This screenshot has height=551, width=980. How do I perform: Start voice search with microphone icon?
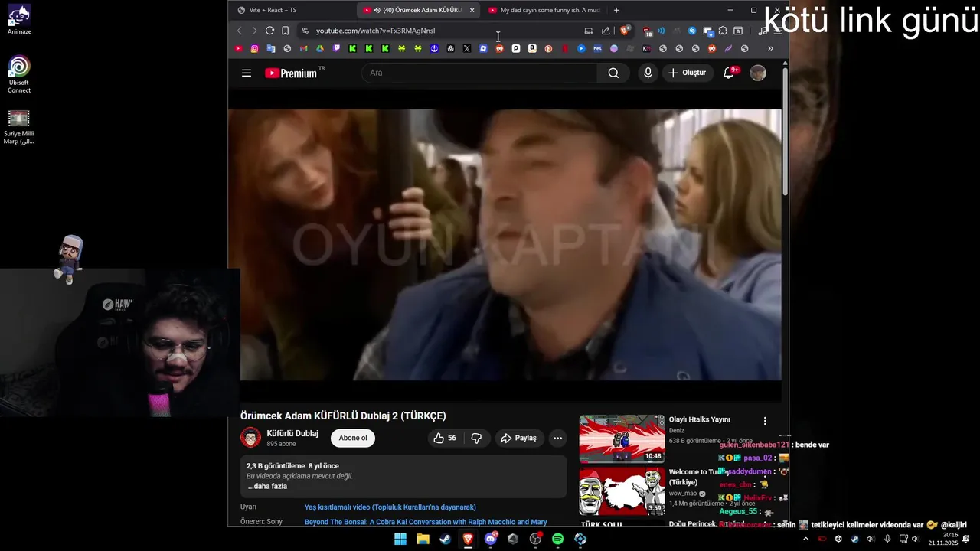pos(648,73)
